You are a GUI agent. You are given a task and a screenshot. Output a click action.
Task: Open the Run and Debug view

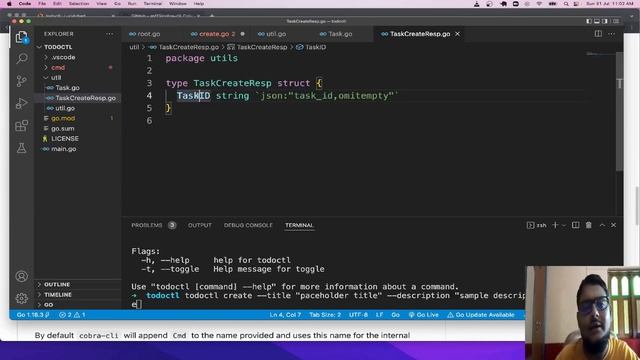[21, 103]
